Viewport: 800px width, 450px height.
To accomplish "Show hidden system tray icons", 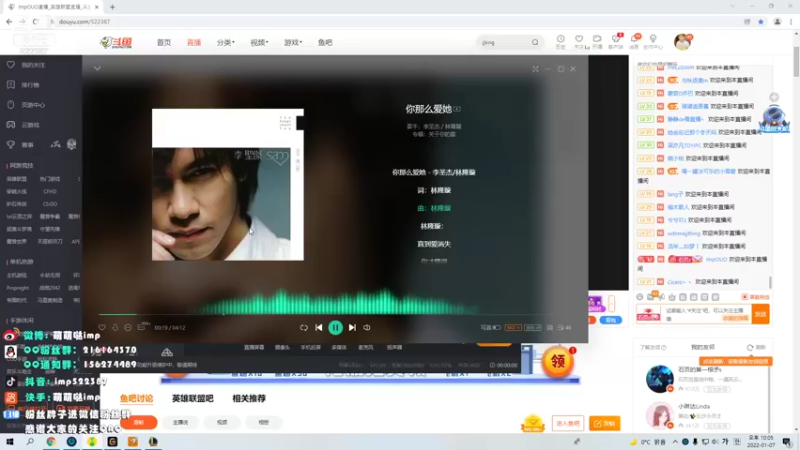I will coord(675,442).
